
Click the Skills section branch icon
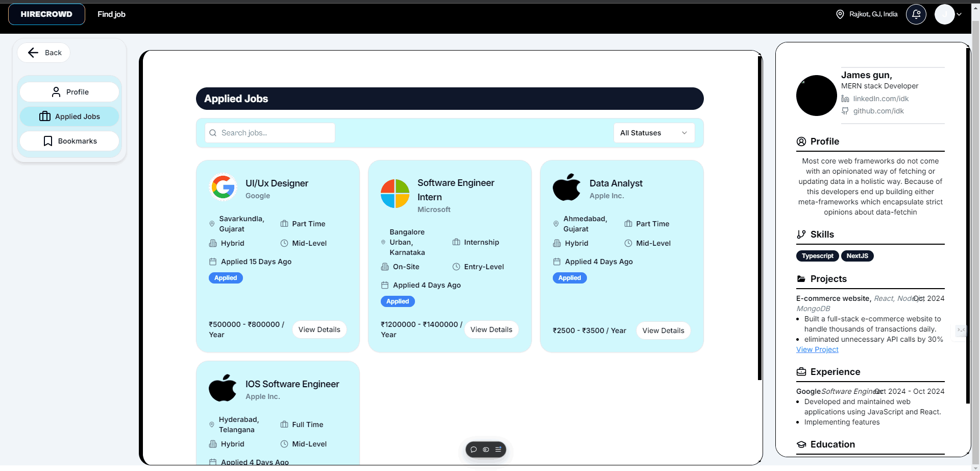801,234
